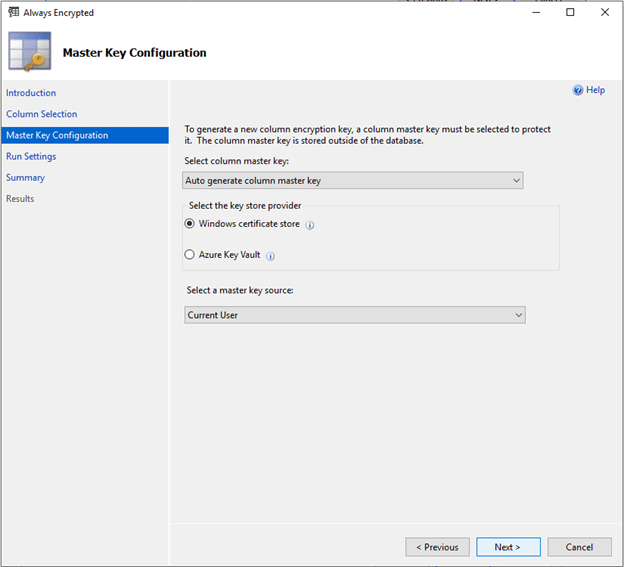Expand the master key source dropdown
Viewport: 624px width, 567px height.
point(355,315)
